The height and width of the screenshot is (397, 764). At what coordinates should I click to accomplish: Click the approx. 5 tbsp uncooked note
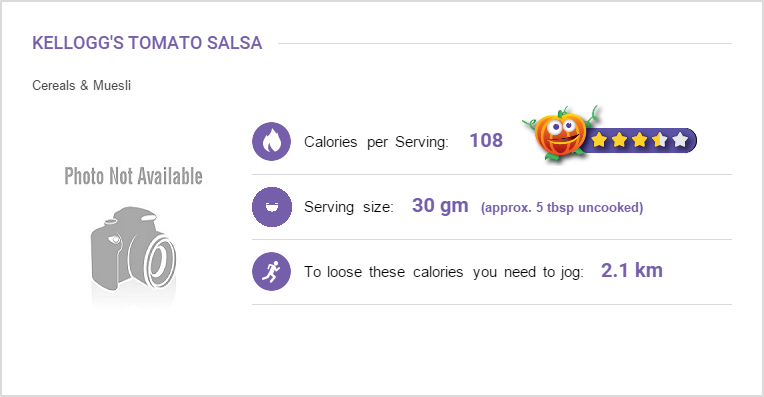(x=562, y=208)
